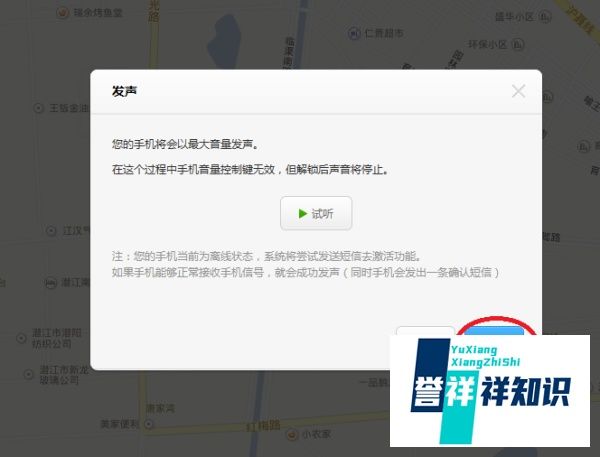Click the white cancel button beside the blue button
600x457 pixels.
coord(425,331)
